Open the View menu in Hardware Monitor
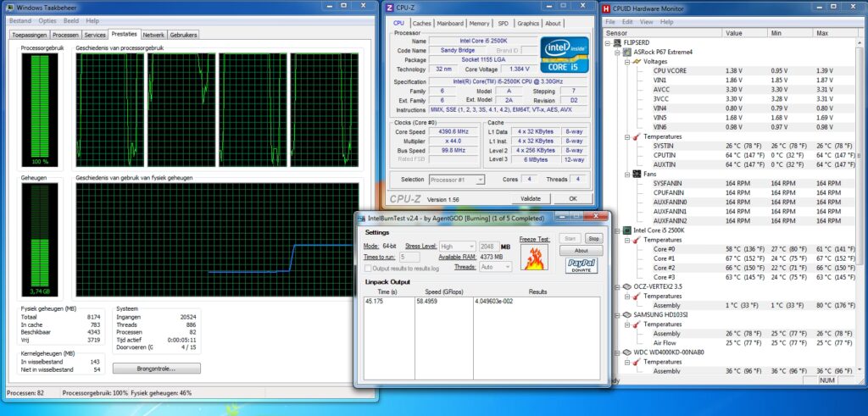 pyautogui.click(x=648, y=21)
